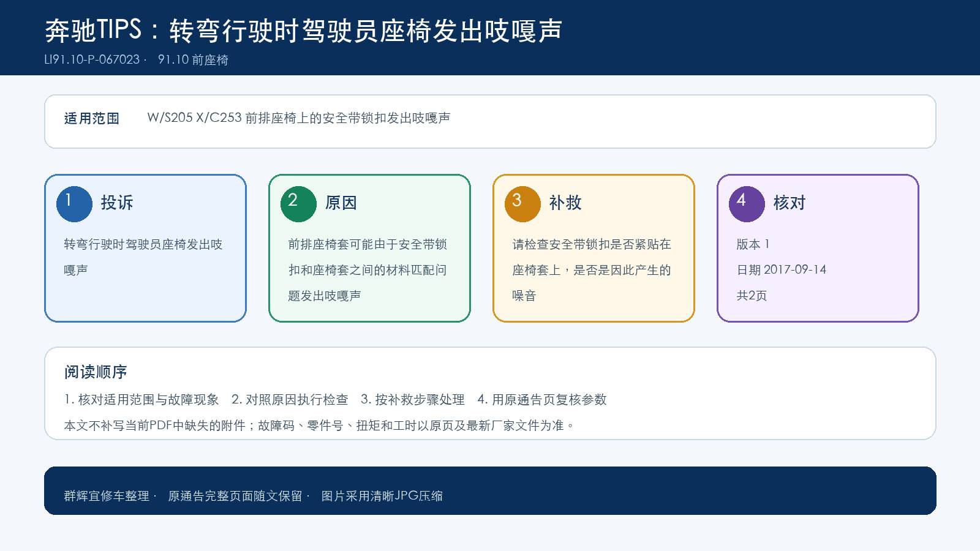The height and width of the screenshot is (551, 980).
Task: Click the 补救 card heading
Action: tap(565, 203)
